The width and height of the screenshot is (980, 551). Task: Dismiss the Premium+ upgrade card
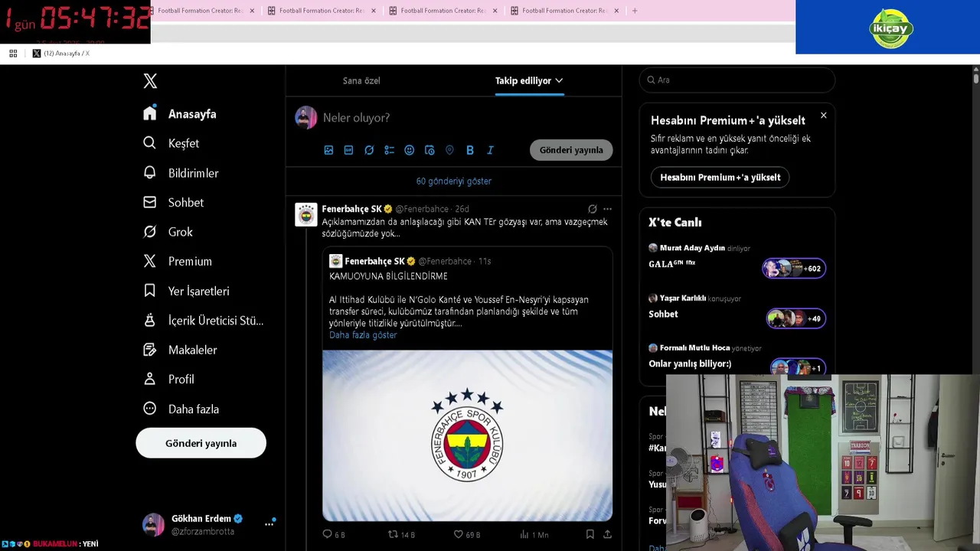click(x=824, y=116)
